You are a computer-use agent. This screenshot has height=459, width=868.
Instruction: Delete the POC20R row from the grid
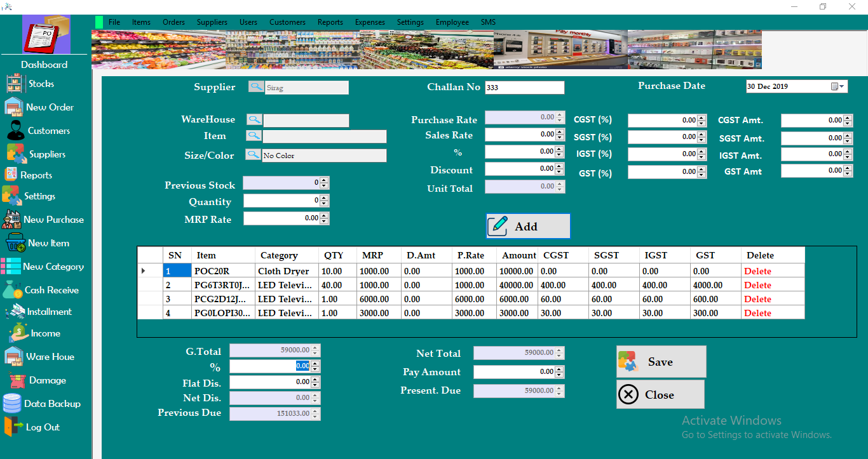click(757, 270)
